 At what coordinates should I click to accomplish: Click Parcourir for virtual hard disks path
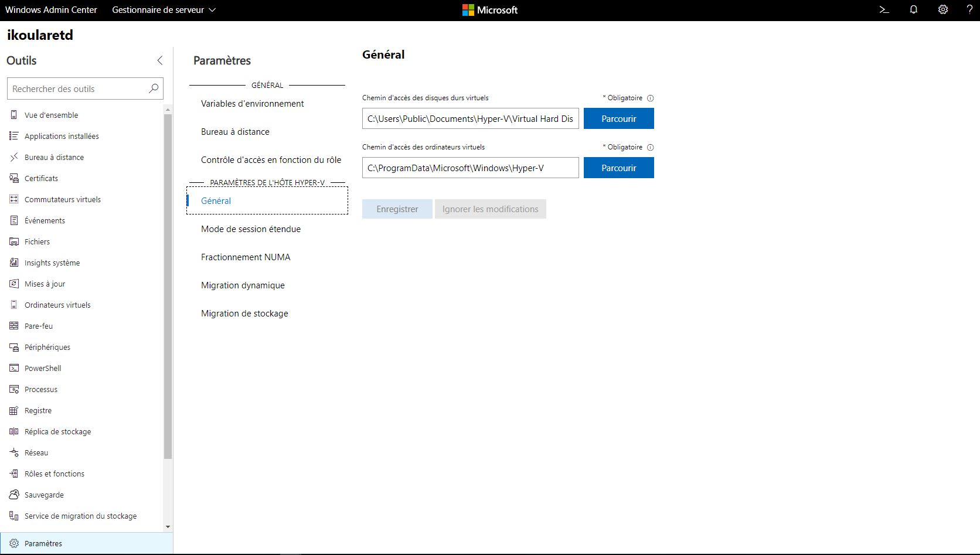click(619, 118)
